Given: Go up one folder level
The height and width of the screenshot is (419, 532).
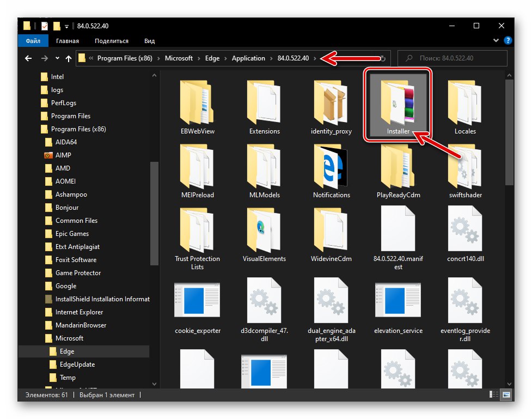Looking at the screenshot, I should pyautogui.click(x=69, y=58).
